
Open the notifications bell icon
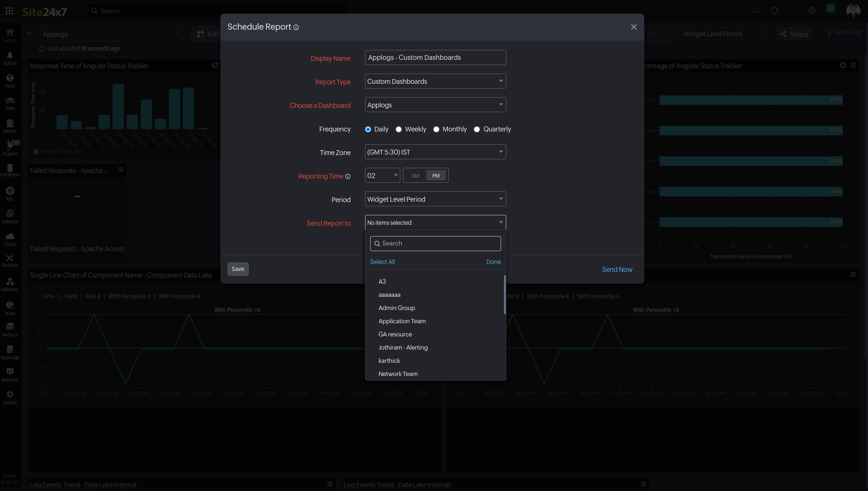point(755,10)
